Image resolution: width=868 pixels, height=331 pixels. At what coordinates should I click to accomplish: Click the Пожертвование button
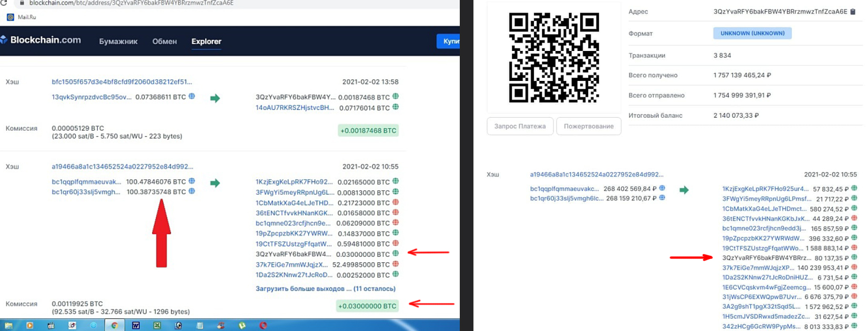tap(589, 126)
